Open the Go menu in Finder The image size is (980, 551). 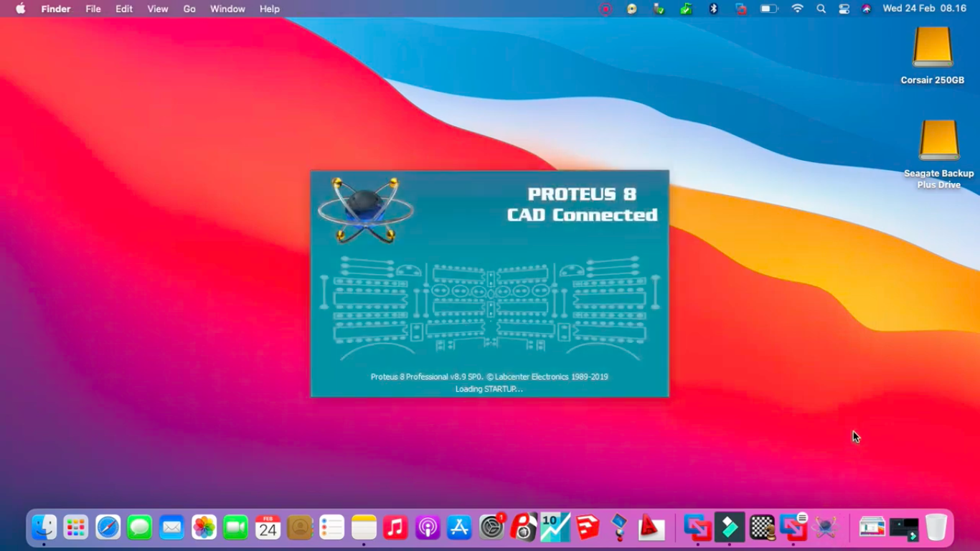(x=189, y=9)
